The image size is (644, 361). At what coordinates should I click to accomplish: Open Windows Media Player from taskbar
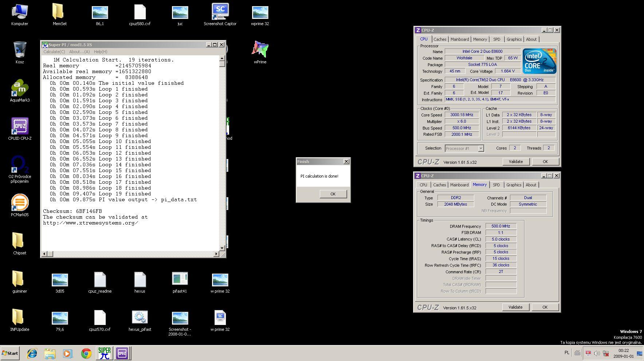(x=67, y=353)
